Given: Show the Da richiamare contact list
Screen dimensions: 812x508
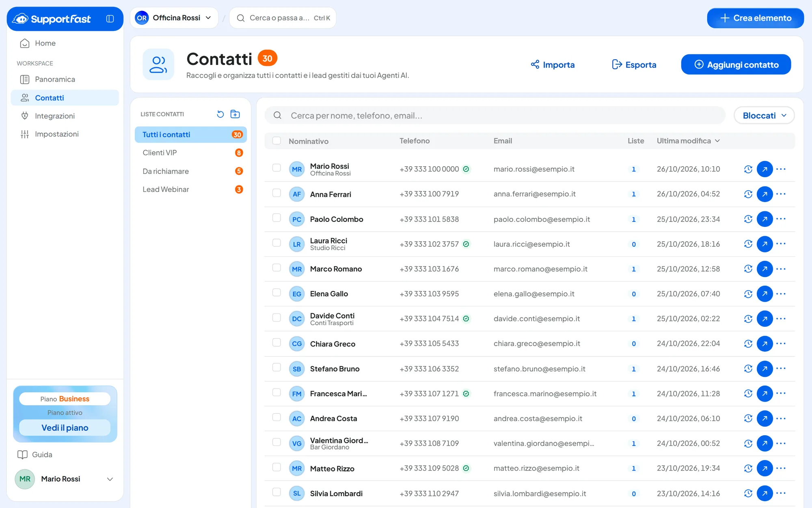Looking at the screenshot, I should (x=191, y=171).
